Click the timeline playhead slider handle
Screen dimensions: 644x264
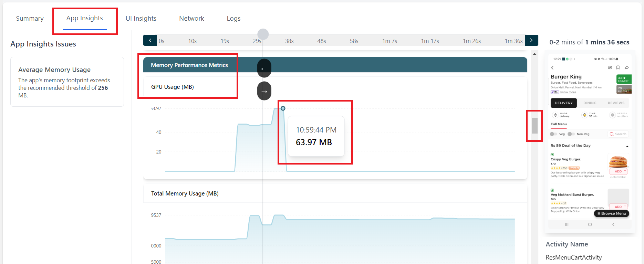263,34
